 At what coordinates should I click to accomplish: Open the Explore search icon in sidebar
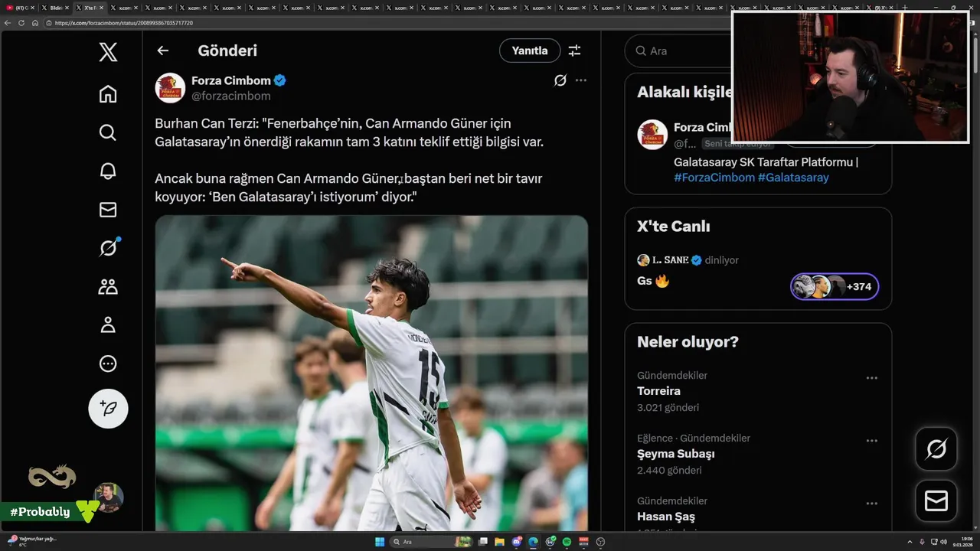coord(108,132)
